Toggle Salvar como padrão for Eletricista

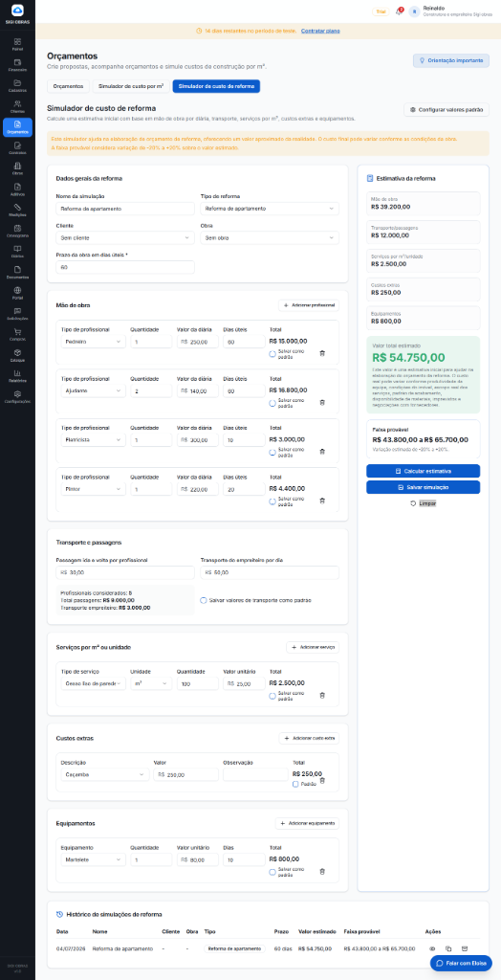272,452
